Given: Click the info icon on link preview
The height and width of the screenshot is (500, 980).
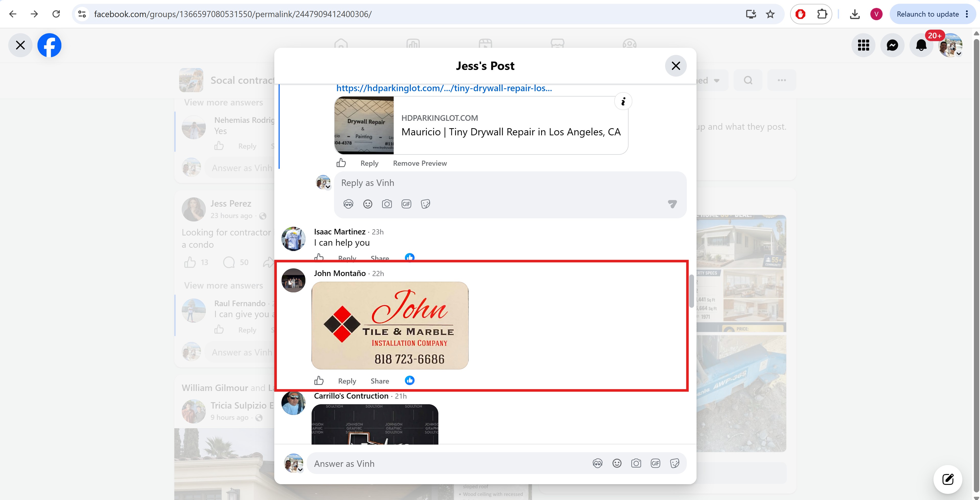Looking at the screenshot, I should click(623, 101).
